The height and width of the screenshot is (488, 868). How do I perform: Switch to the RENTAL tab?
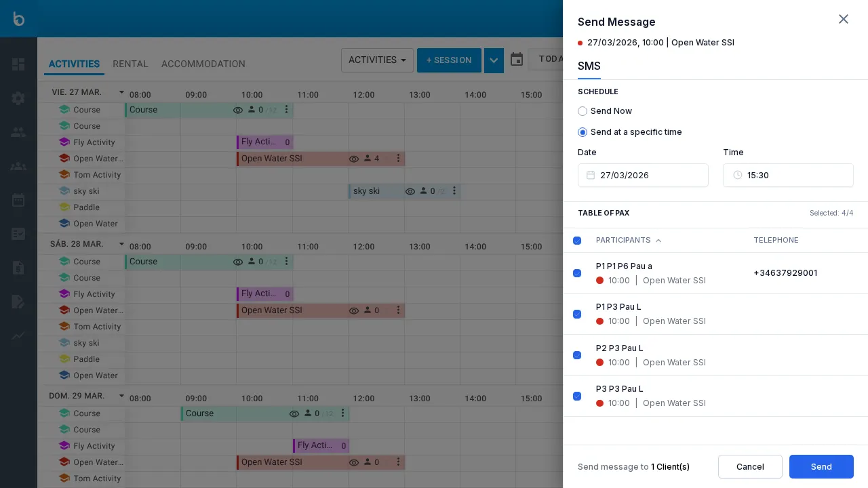130,64
